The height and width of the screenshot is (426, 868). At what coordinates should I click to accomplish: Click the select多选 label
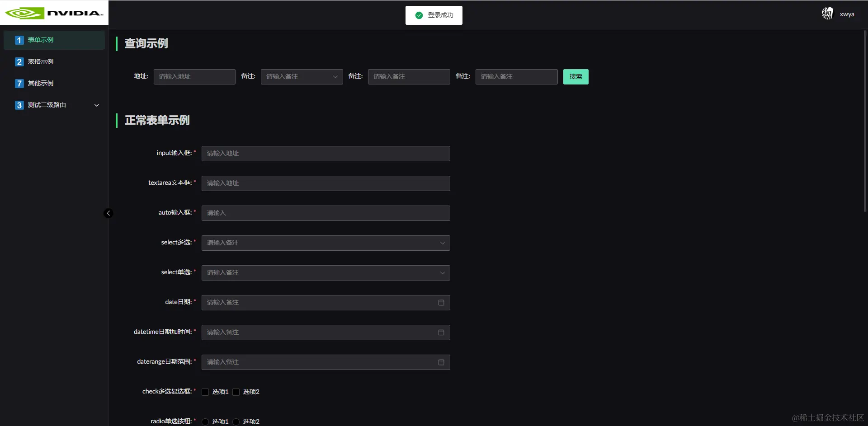pyautogui.click(x=176, y=243)
